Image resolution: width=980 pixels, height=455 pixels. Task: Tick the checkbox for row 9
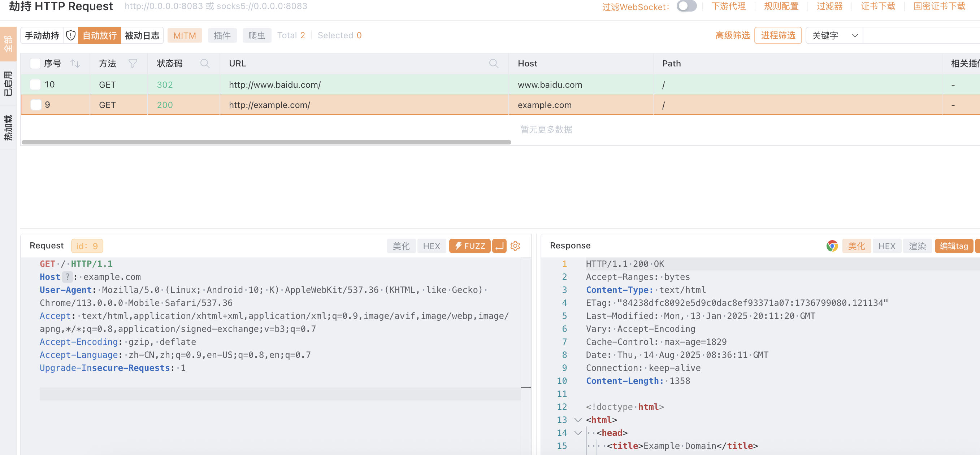(x=35, y=105)
